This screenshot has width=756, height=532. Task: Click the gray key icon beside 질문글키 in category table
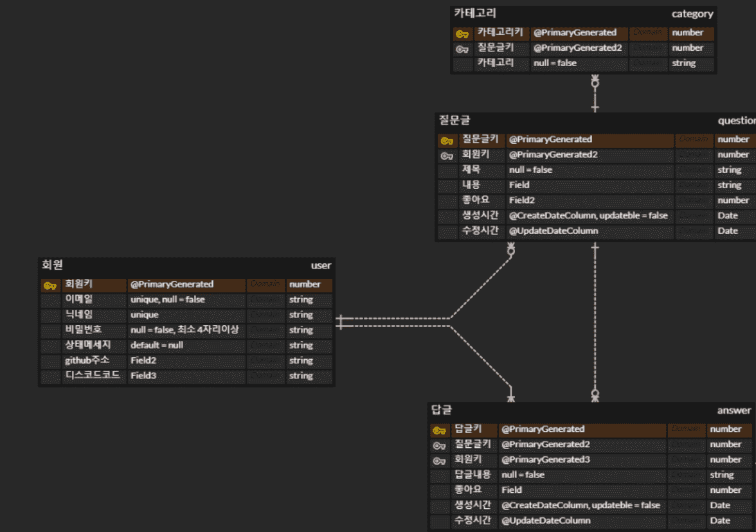pyautogui.click(x=462, y=49)
